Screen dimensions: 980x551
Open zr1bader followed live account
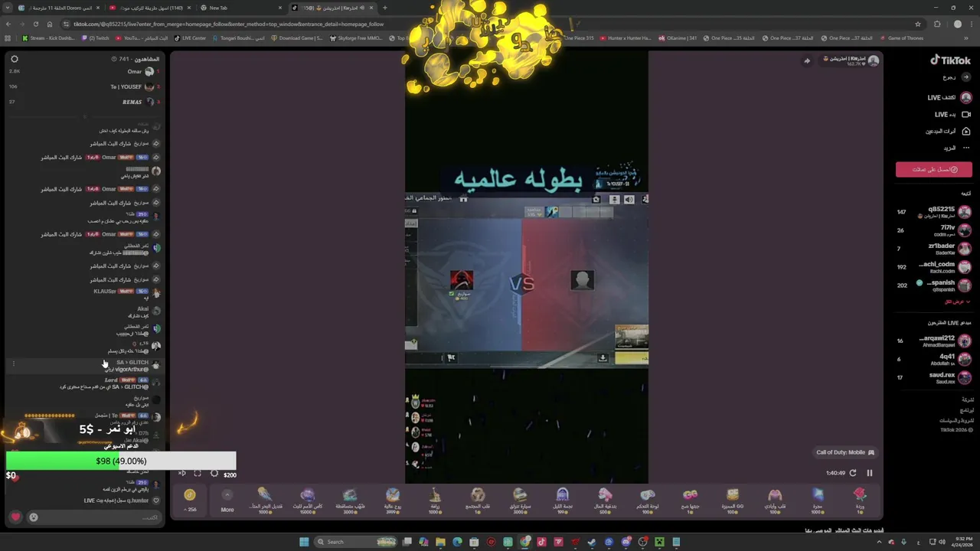click(x=934, y=249)
